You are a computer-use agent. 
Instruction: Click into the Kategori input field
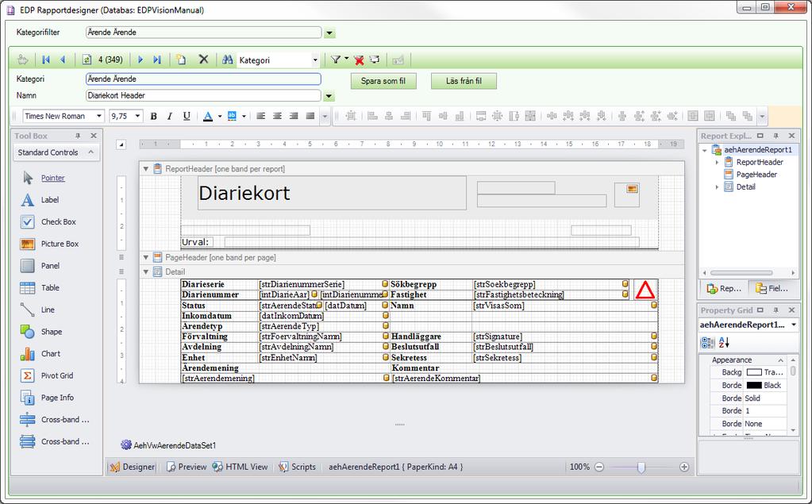pyautogui.click(x=203, y=79)
